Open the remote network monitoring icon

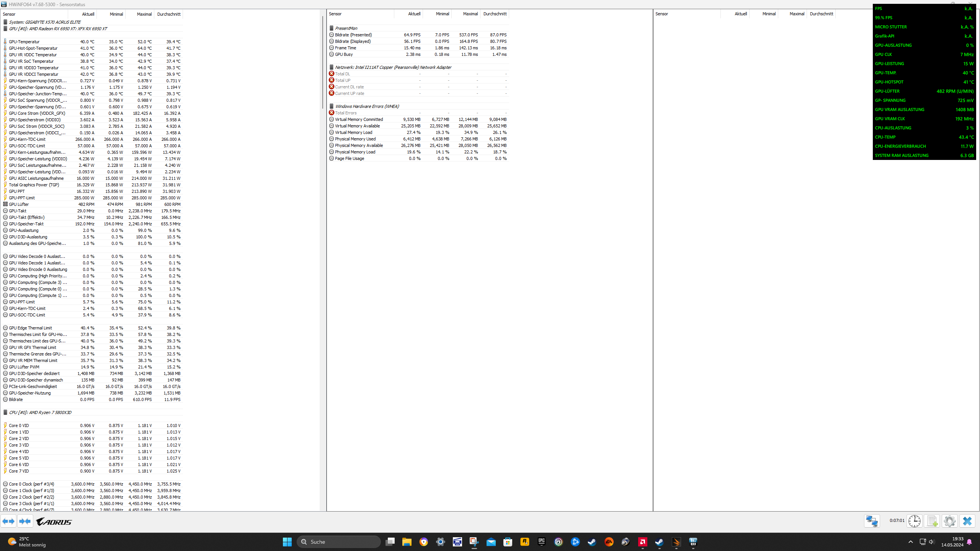pos(872,521)
